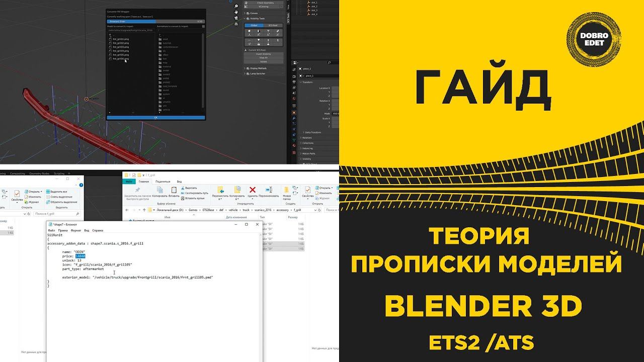Adjust the Emersery Slider in the converter dialog
The width and height of the screenshot is (644, 362).
(156, 22)
